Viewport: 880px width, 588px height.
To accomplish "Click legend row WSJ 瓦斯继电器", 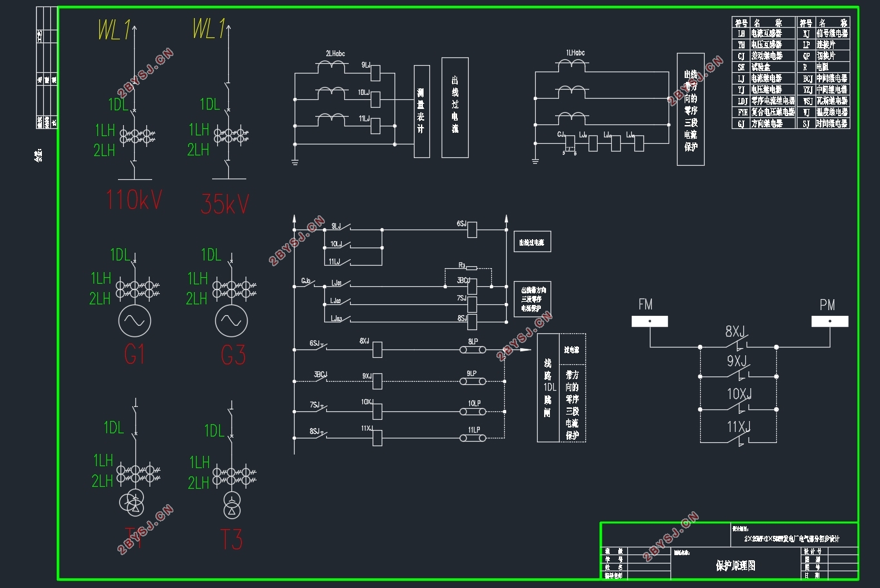I will pyautogui.click(x=824, y=101).
